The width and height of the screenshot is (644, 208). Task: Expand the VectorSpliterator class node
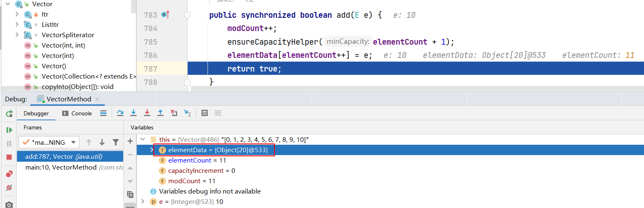pyautogui.click(x=17, y=35)
